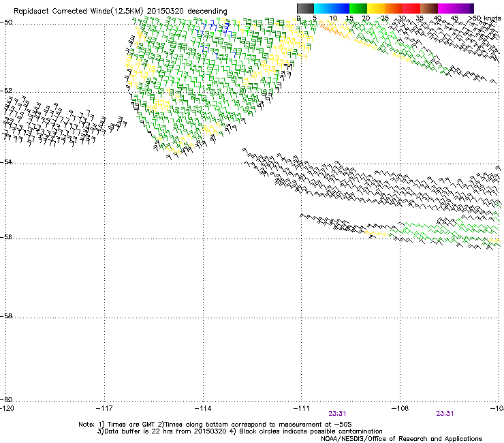Click the magenta 40-45 knots color swatch

(x=447, y=8)
